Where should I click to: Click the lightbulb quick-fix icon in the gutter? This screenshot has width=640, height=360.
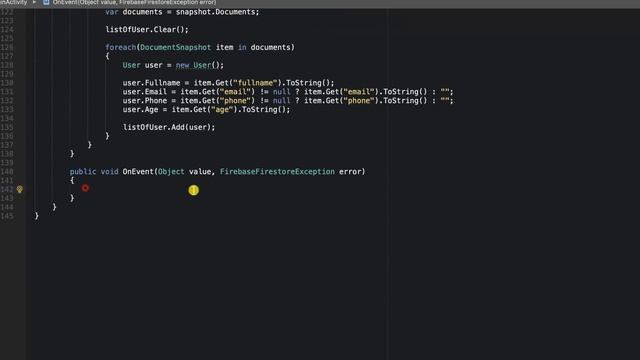coord(20,189)
